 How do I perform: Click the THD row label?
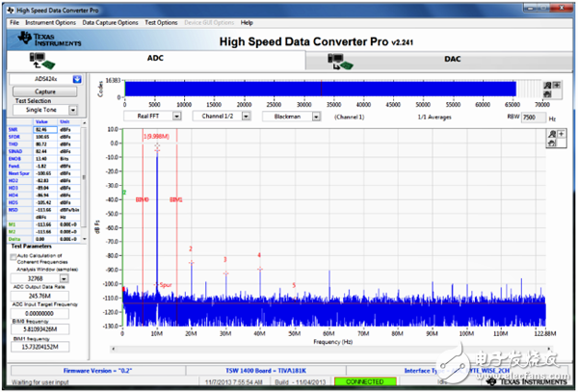click(13, 144)
